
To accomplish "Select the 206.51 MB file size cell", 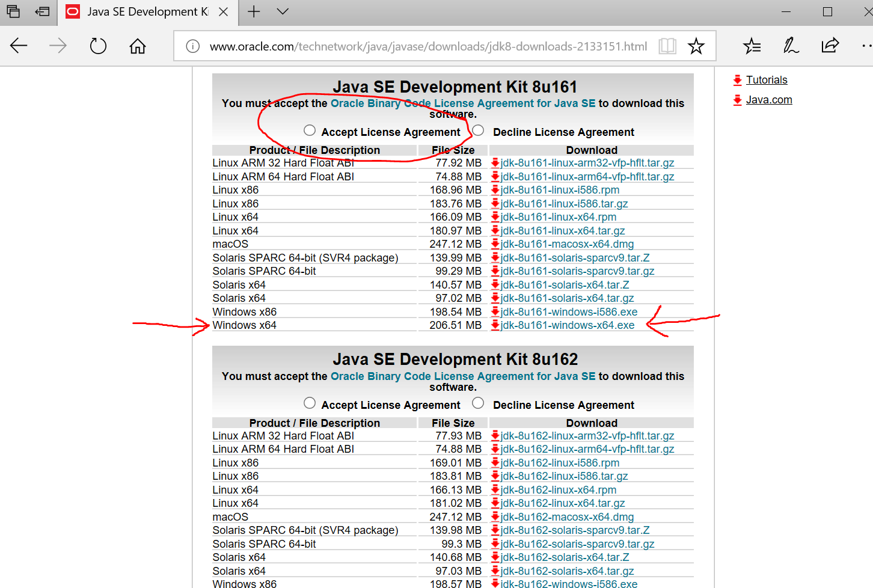I will pos(456,325).
